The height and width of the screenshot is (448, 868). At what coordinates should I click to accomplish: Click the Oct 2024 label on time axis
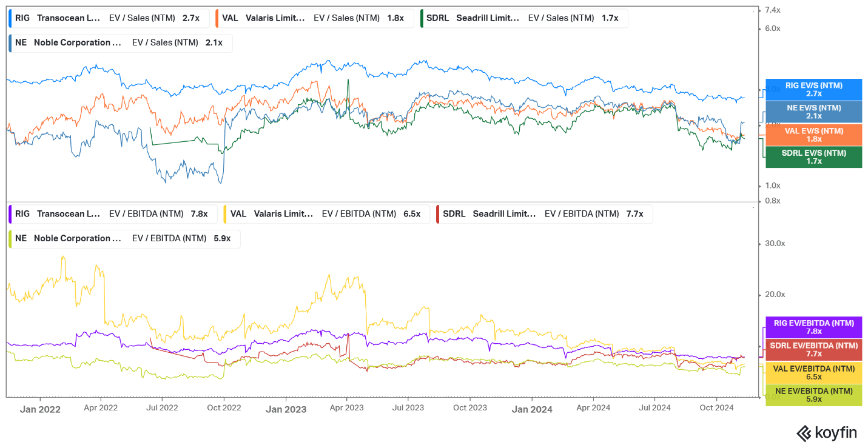(716, 408)
